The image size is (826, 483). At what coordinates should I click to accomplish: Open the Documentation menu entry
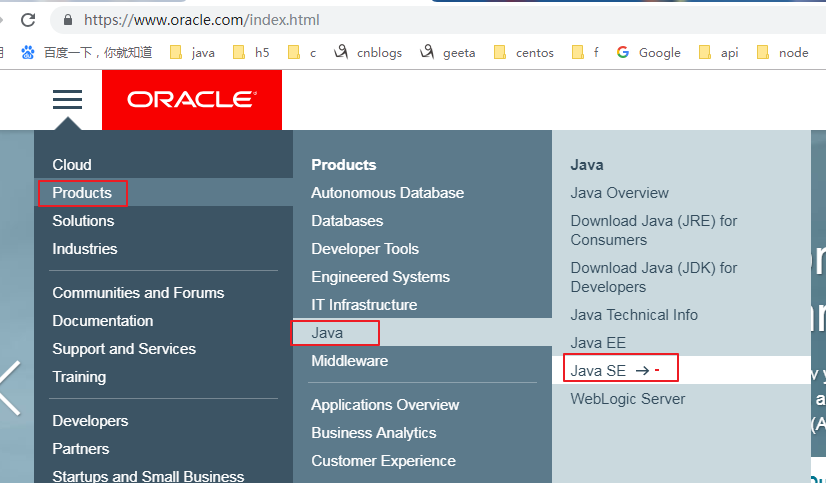coord(103,320)
